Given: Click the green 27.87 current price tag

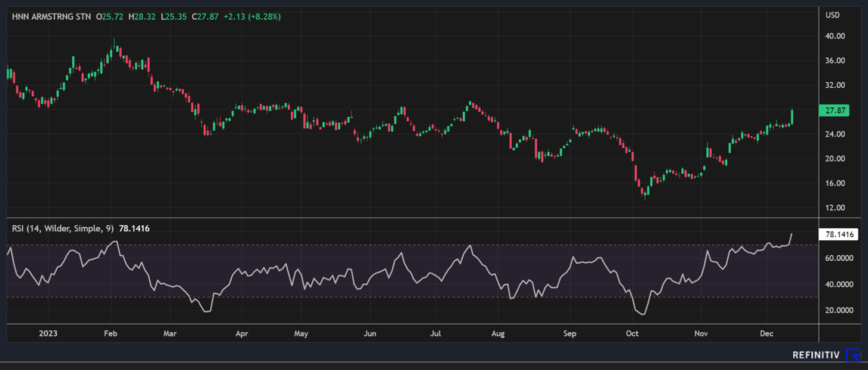Looking at the screenshot, I should [835, 111].
